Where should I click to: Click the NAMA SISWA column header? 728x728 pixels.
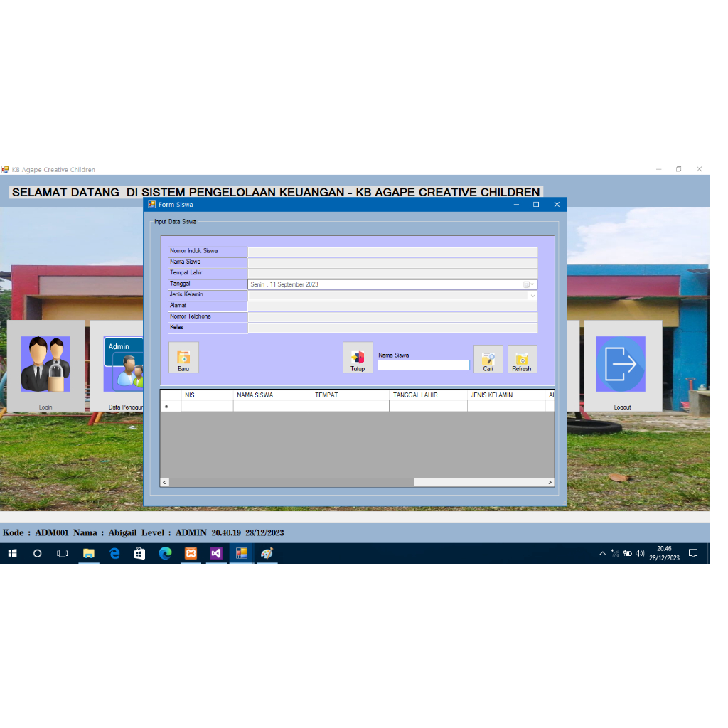click(x=272, y=395)
